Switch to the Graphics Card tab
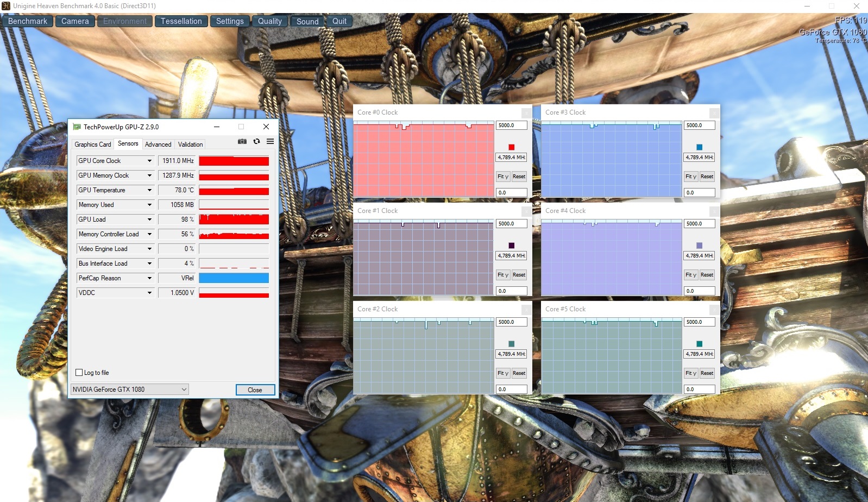The image size is (868, 502). point(93,145)
